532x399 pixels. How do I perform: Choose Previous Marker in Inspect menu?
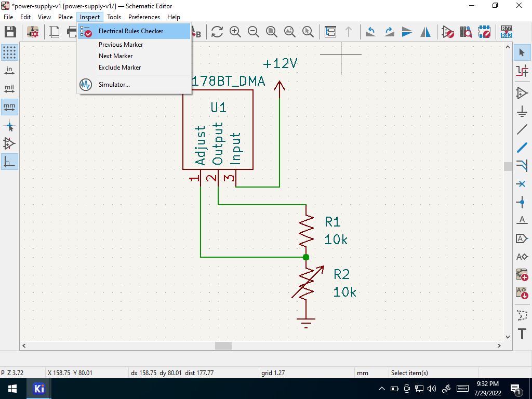(134, 45)
